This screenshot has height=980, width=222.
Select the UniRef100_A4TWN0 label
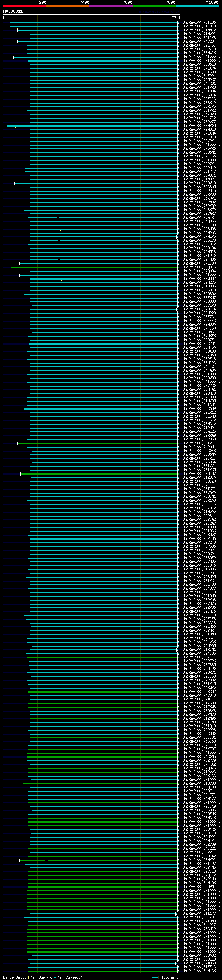tap(199, 921)
